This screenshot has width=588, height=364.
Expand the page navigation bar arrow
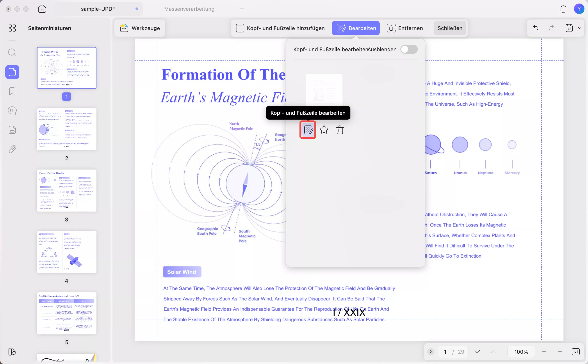click(x=431, y=352)
